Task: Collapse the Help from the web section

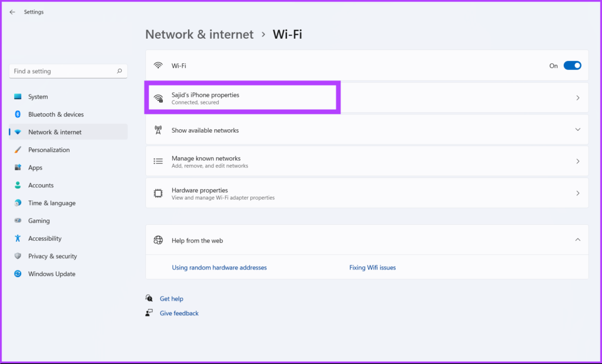Action: [577, 240]
